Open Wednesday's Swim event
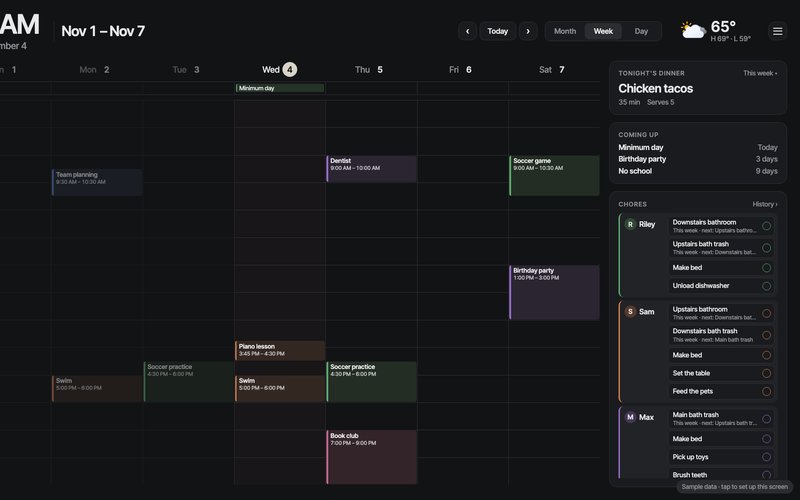800x500 pixels. (280, 388)
